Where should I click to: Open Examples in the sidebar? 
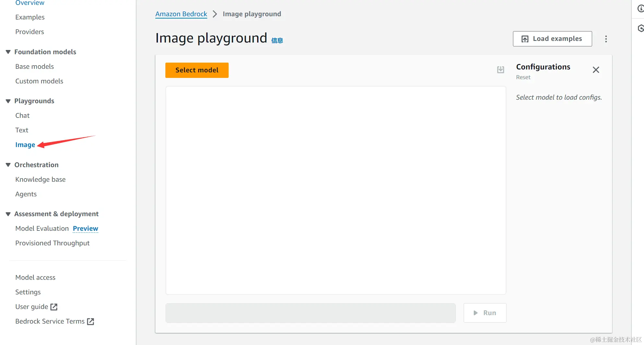[30, 17]
